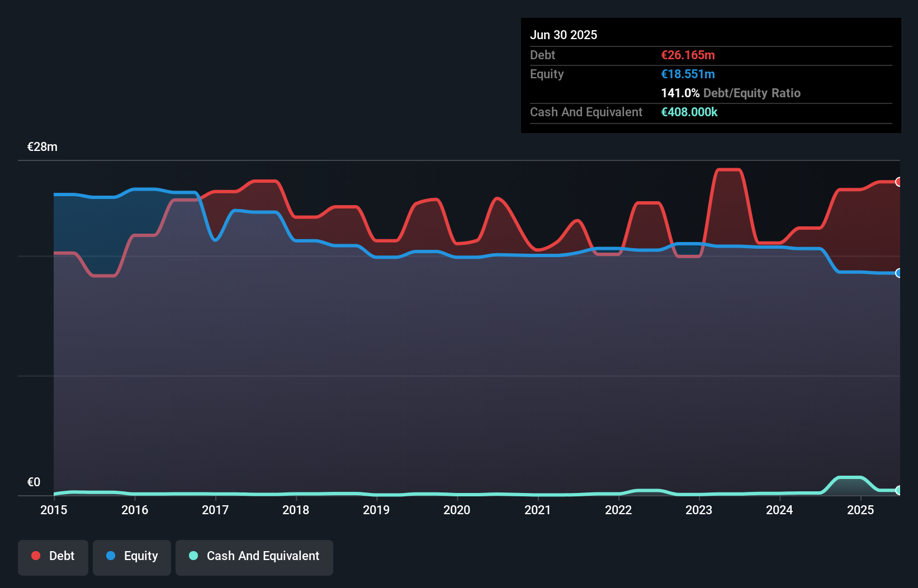The height and width of the screenshot is (588, 918).
Task: Select the blue Equity endpoint marker on chart
Action: [x=898, y=273]
